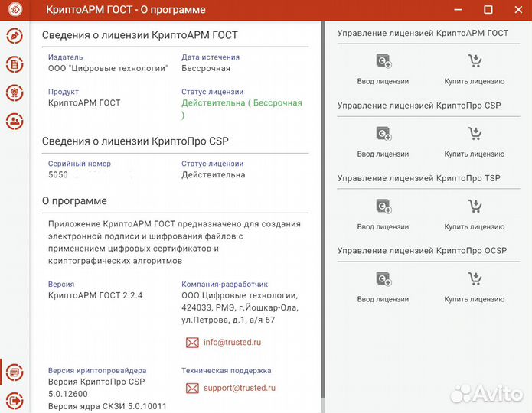Click buy license cart for КриптоПро CSP
The width and height of the screenshot is (532, 413).
coord(475,133)
